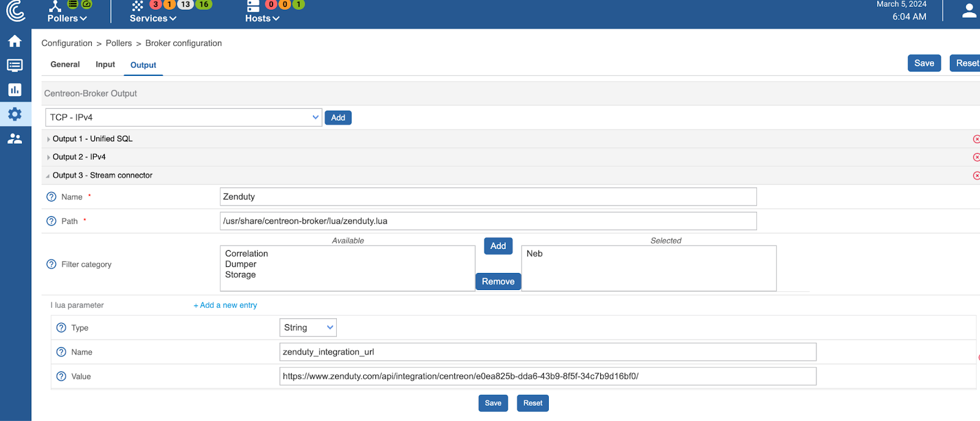Click help icon beside Value field
This screenshot has height=421, width=980.
pos(61,376)
